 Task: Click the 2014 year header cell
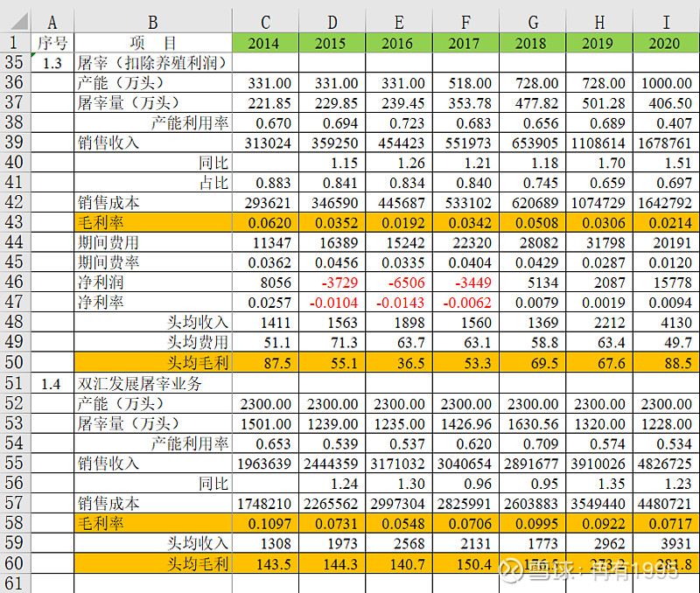pyautogui.click(x=266, y=43)
